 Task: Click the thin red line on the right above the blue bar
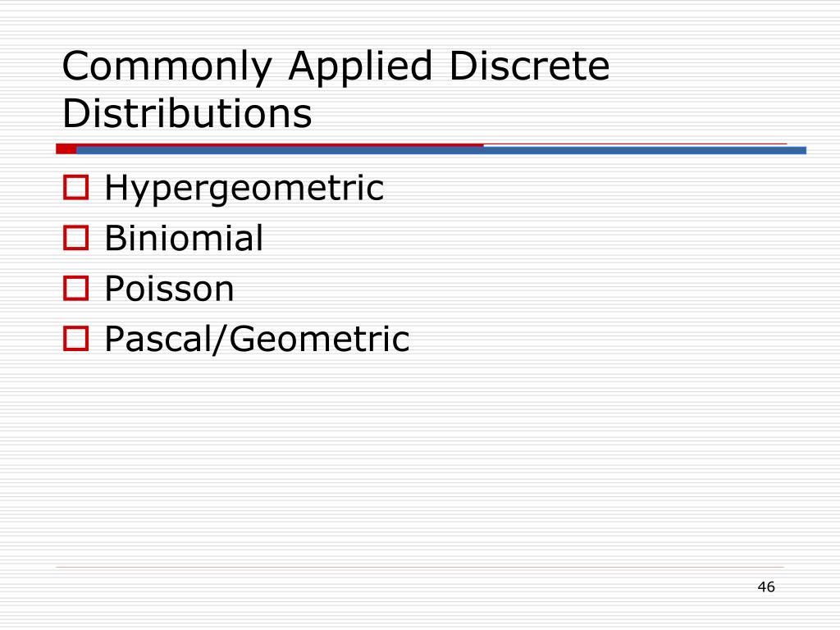click(636, 144)
